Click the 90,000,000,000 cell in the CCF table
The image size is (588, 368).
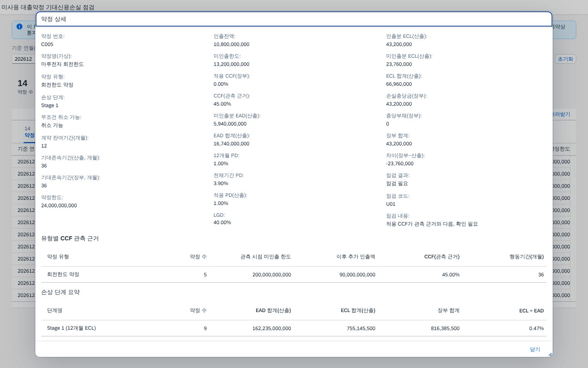point(357,275)
